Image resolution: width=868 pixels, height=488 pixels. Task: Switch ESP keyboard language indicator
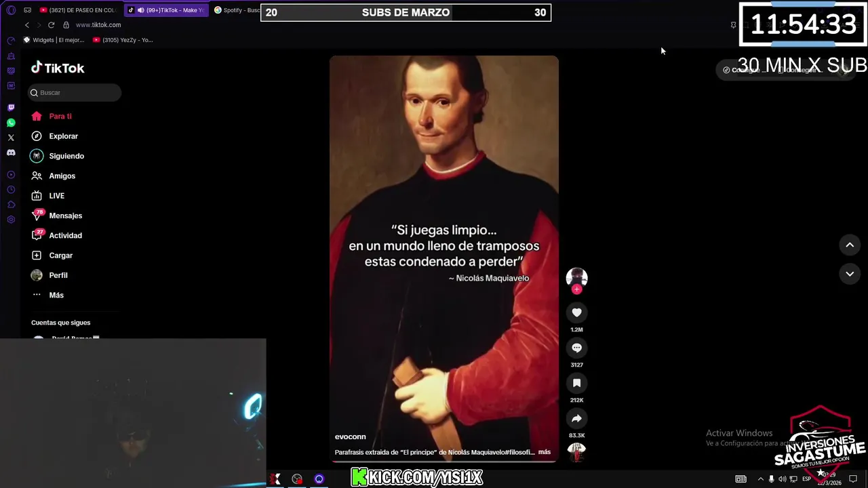point(807,479)
